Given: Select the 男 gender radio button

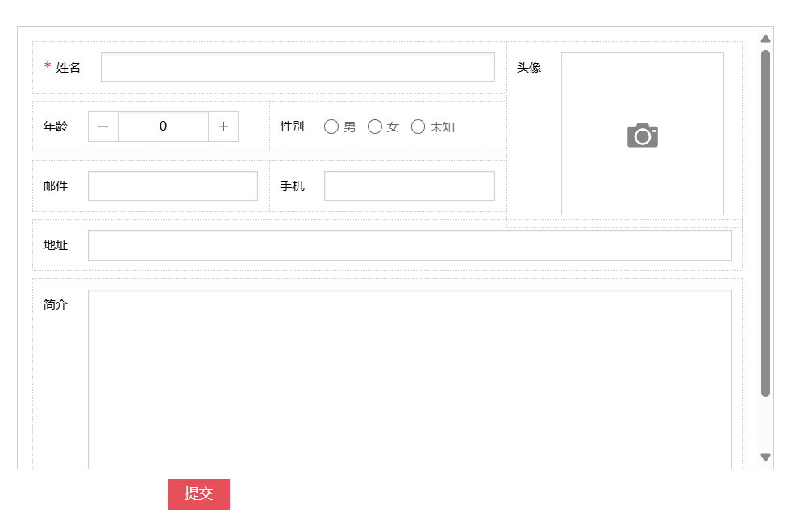Looking at the screenshot, I should coord(331,127).
